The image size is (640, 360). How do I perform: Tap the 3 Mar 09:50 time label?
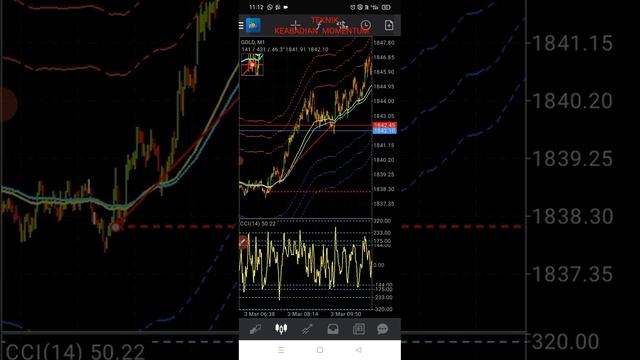346,314
